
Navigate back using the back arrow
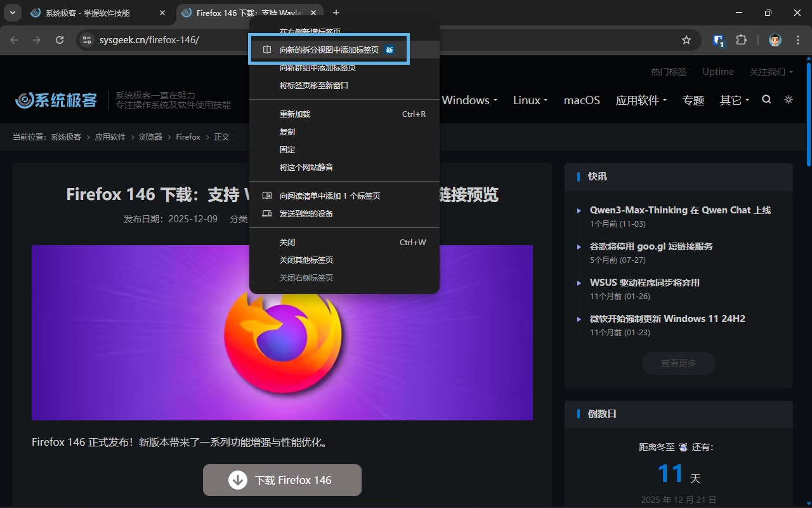tap(14, 39)
